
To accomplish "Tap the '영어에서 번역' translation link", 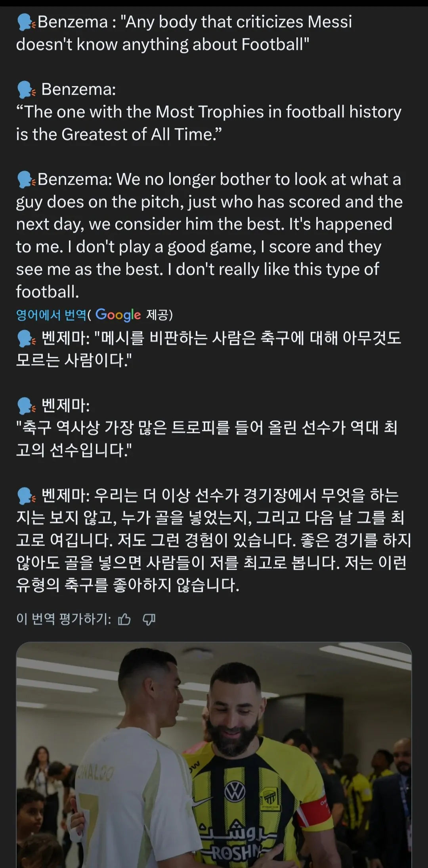I will [51, 315].
